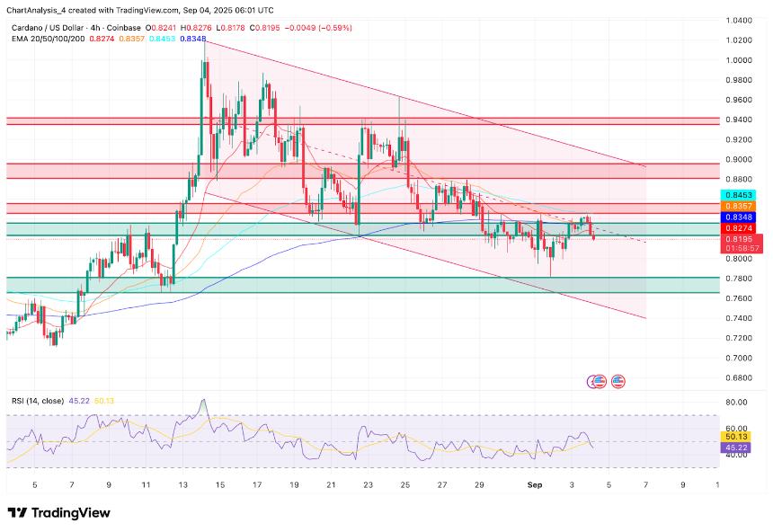
Task: Click the Sep label on the time axis
Action: tap(535, 484)
